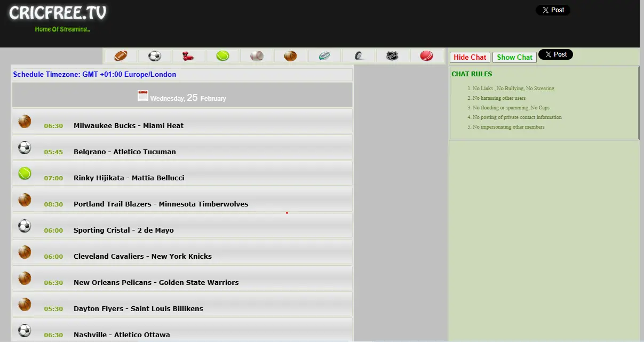Open the motorsport tire category icon

coord(359,56)
